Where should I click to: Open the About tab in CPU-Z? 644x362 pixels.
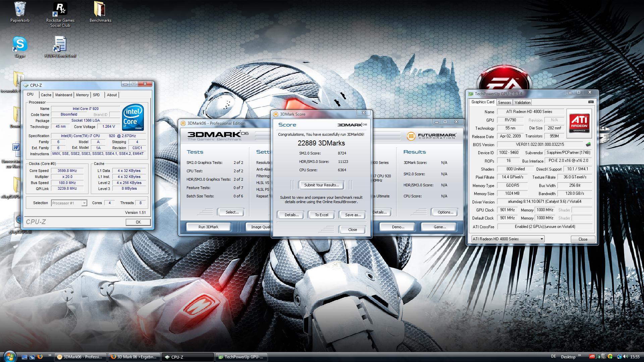pos(112,95)
